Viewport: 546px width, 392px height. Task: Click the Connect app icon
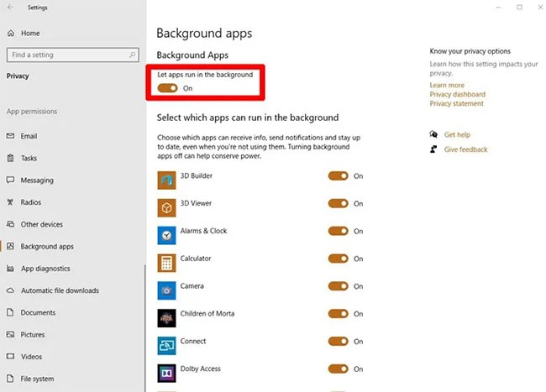pos(166,345)
